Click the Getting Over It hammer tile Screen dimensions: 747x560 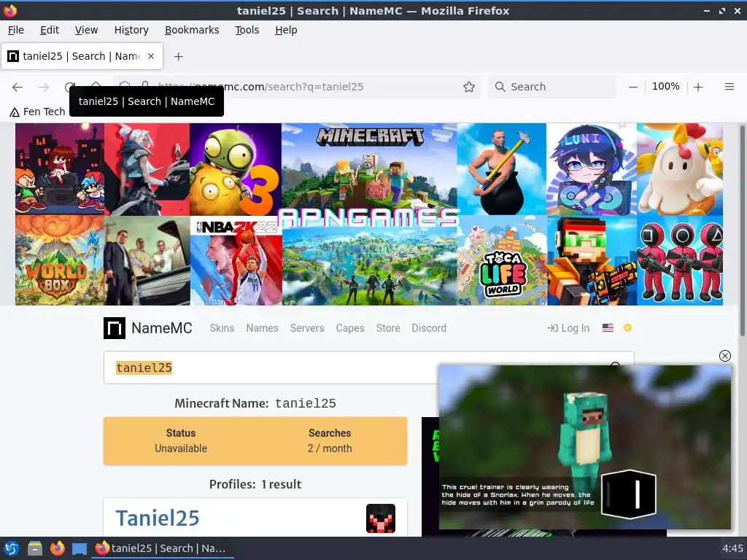[x=501, y=169]
